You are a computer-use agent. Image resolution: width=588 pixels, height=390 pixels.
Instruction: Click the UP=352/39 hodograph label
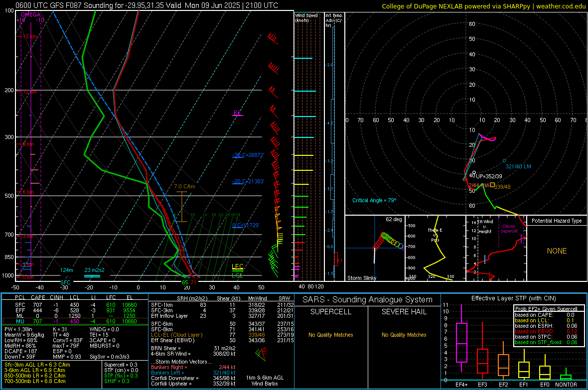[x=489, y=176]
